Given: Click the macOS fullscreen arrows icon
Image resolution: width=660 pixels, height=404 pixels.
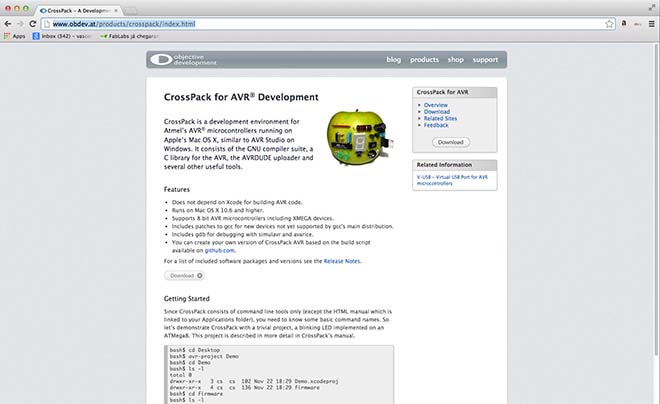Looking at the screenshot, I should click(652, 7).
